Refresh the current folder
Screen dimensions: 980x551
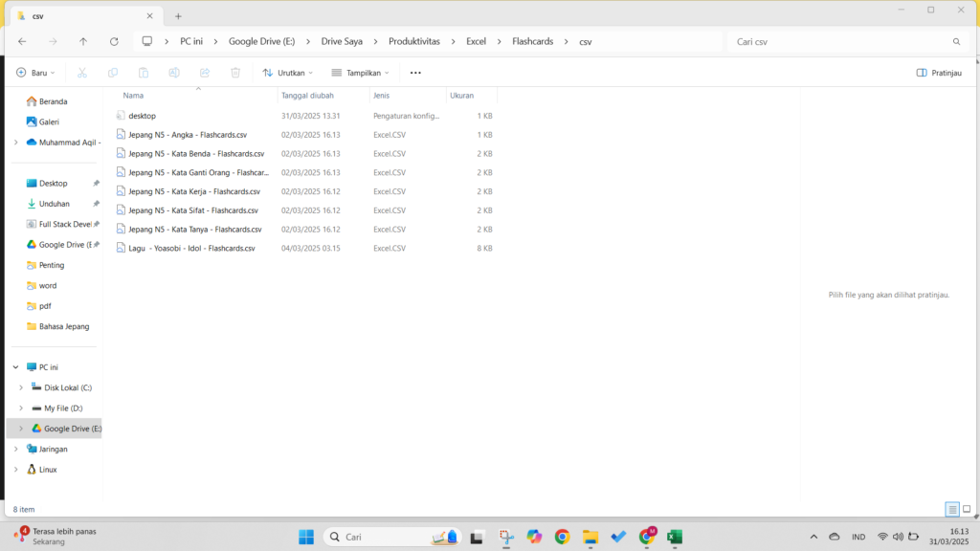[114, 41]
